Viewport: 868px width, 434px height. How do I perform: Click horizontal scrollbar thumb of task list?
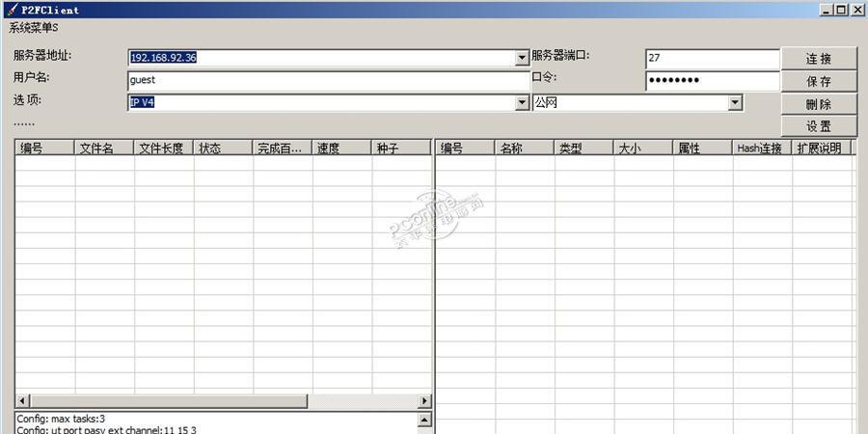(x=168, y=401)
